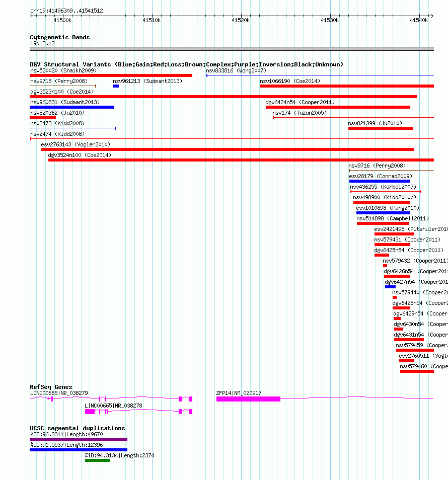Select nsv579431 (Cooper2011) label
The image size is (448, 480).
pos(407,239)
